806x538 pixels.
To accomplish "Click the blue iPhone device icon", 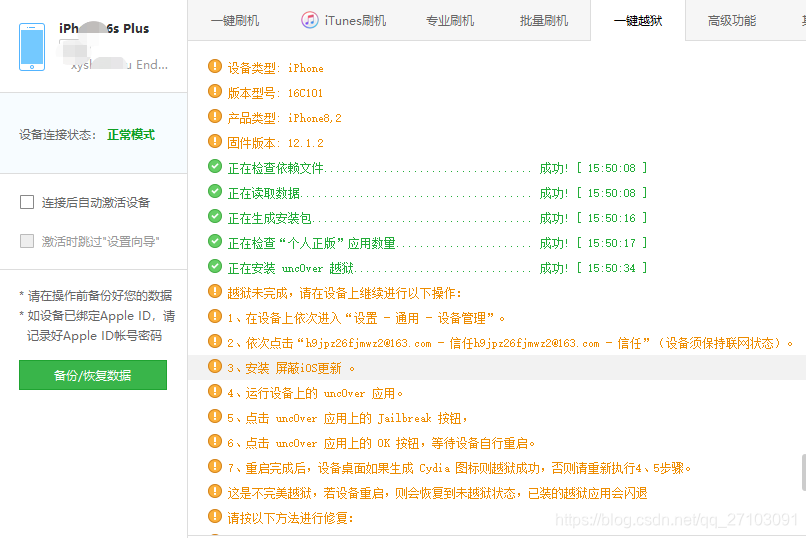I will [x=32, y=47].
